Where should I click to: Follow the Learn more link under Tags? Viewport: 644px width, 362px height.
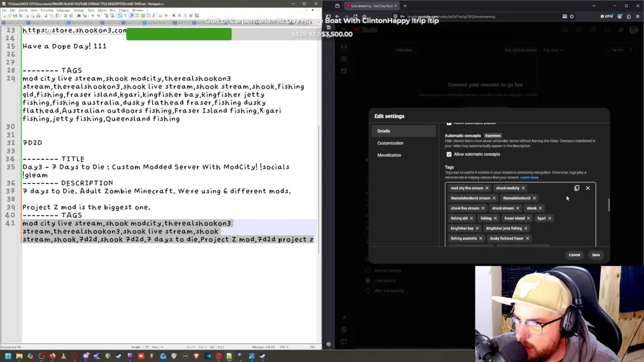tap(529, 177)
